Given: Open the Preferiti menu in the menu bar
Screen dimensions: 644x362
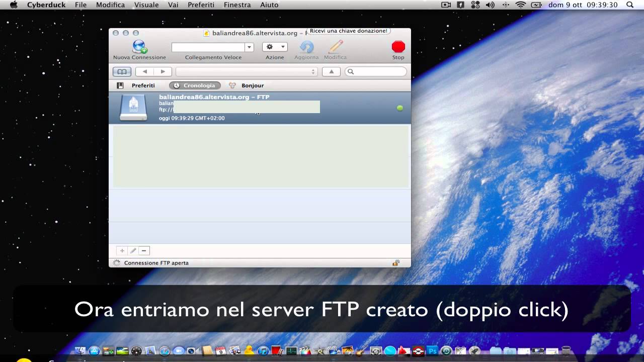Looking at the screenshot, I should [x=201, y=5].
